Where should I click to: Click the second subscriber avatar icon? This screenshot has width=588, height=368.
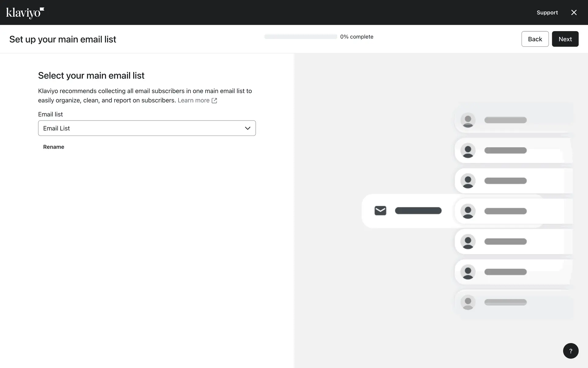468,150
